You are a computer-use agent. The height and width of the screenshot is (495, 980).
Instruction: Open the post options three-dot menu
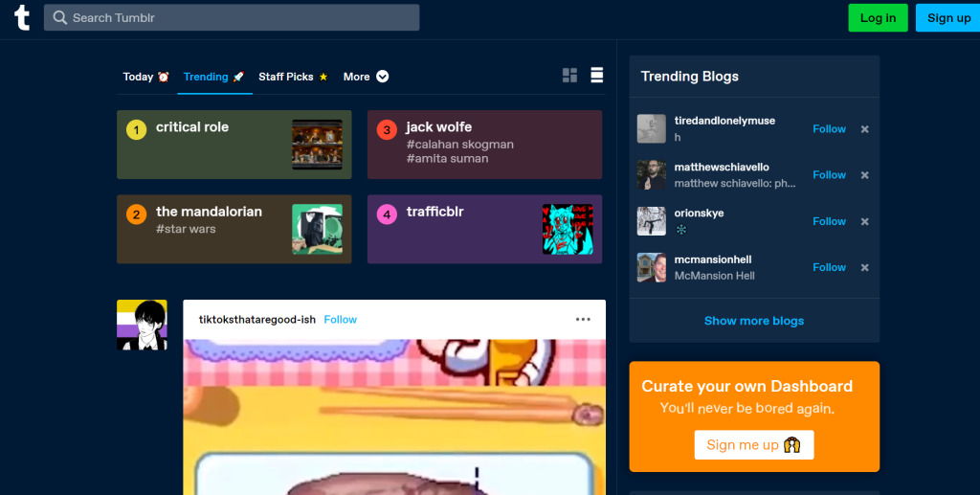[583, 320]
